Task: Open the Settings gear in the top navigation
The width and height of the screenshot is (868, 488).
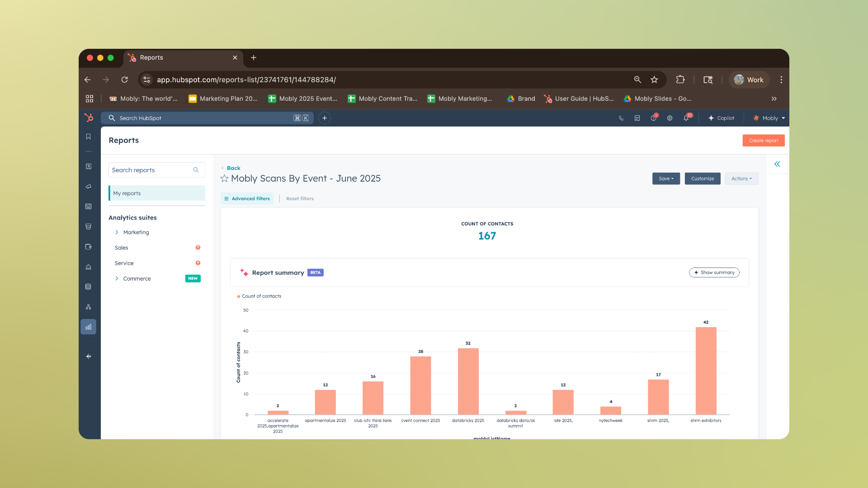Action: (670, 118)
